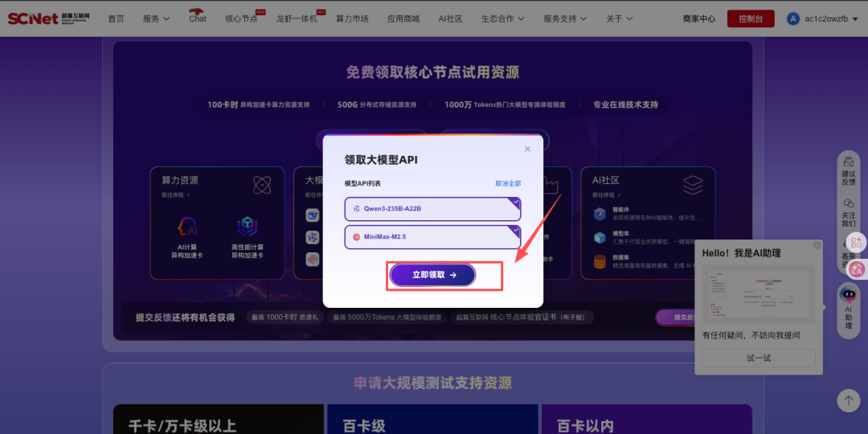868x434 pixels.
Task: Close the 领取大模型API dialog
Action: tap(527, 149)
